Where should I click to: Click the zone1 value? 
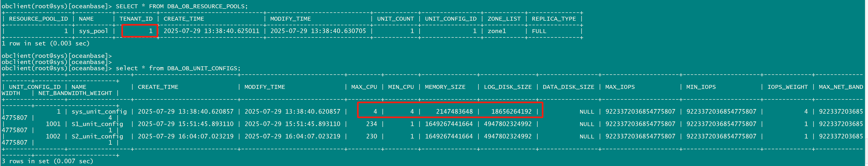coord(497,31)
